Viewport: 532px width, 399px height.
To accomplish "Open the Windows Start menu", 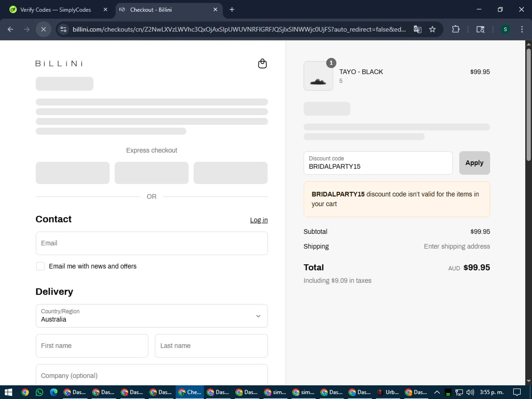I will pyautogui.click(x=8, y=392).
